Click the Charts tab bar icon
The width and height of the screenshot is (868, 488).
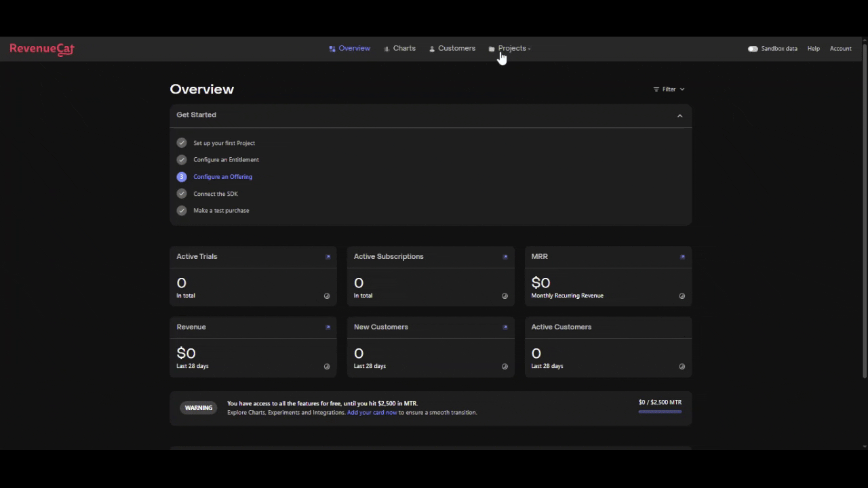pos(387,49)
